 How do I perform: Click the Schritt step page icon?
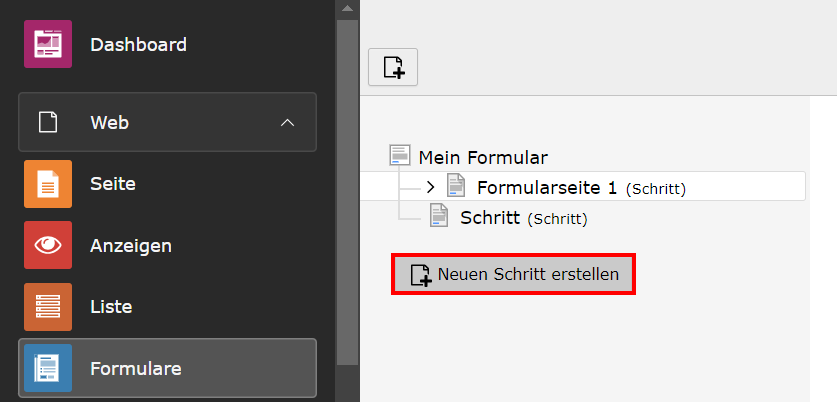pos(439,216)
